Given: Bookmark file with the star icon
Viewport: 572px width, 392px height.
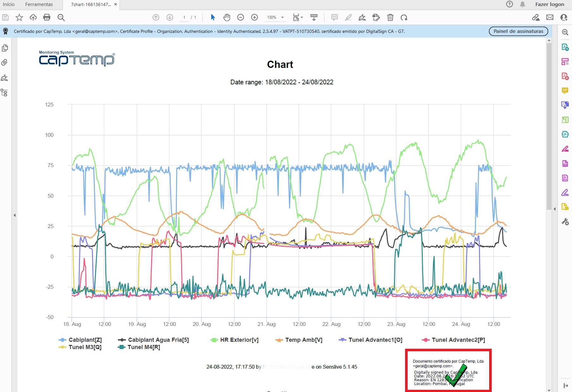Looking at the screenshot, I should (x=19, y=17).
